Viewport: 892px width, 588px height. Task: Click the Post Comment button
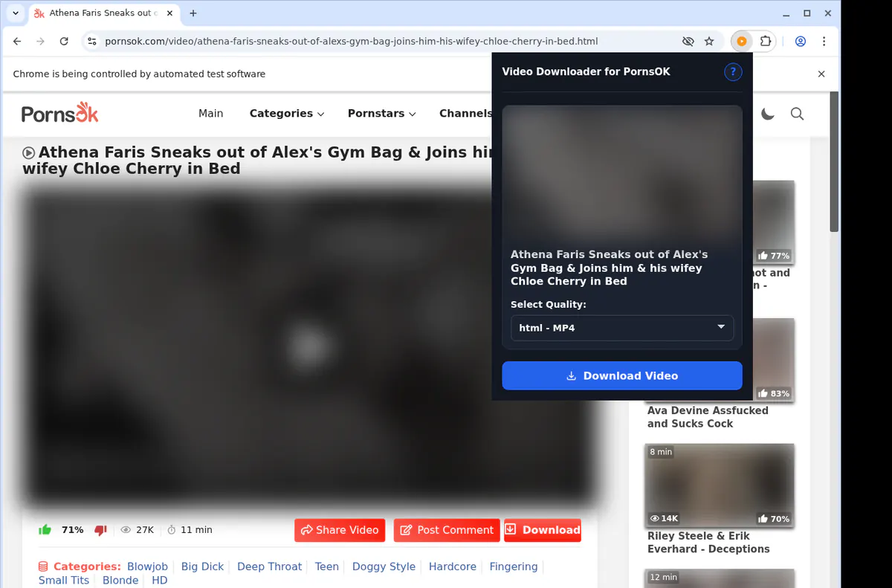pos(447,530)
